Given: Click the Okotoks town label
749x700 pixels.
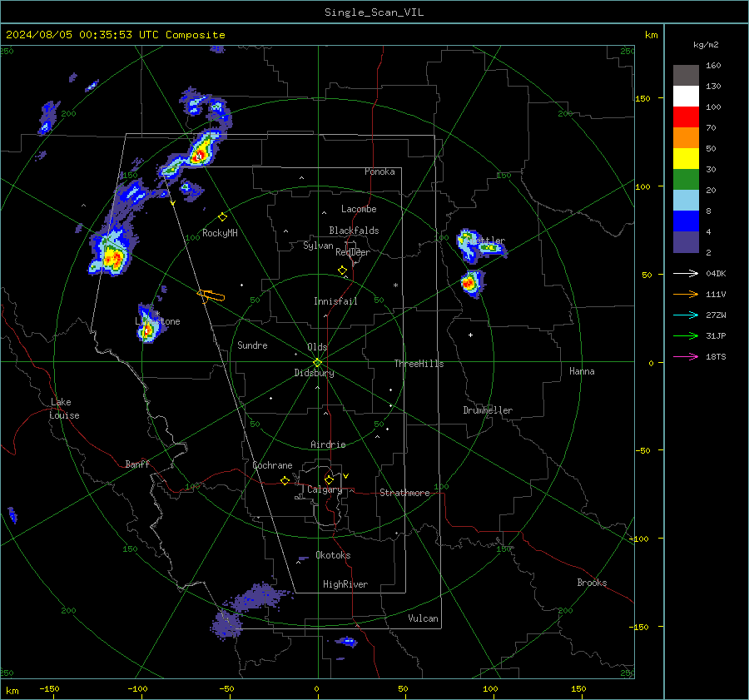Looking at the screenshot, I should click(333, 555).
